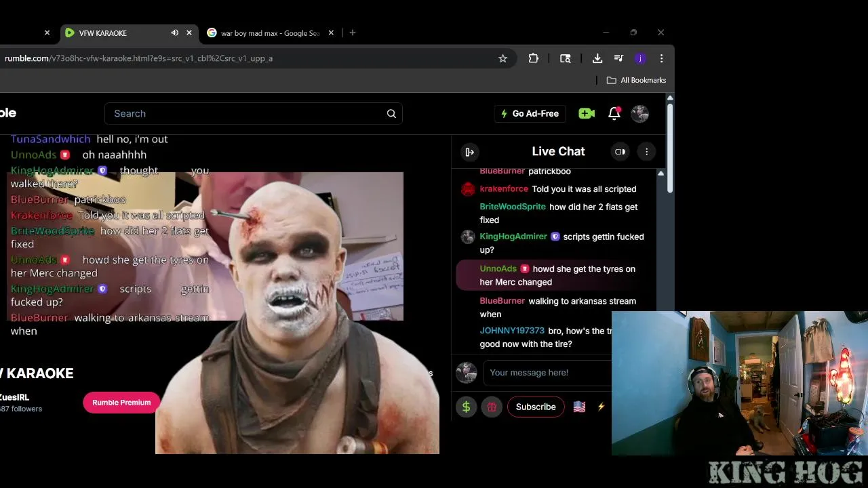Click the Rumble Premium button

click(x=121, y=403)
